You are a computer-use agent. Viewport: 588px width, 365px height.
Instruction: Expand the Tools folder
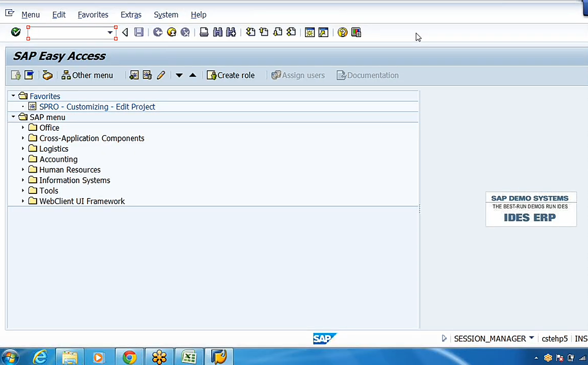(x=23, y=190)
